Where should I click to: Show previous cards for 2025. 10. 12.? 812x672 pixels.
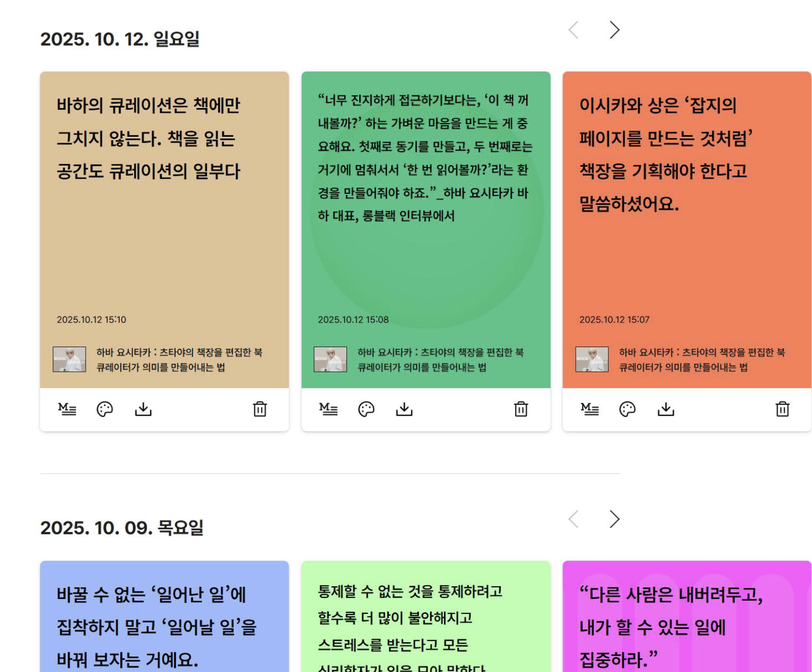click(574, 30)
